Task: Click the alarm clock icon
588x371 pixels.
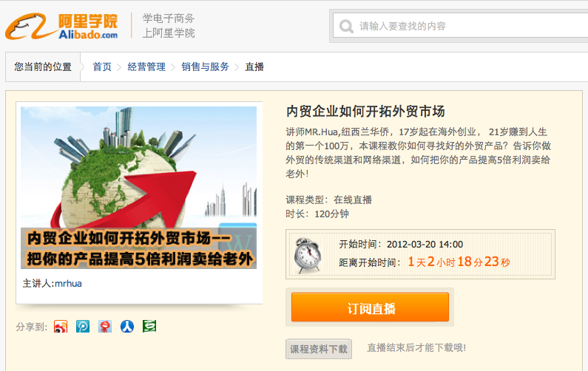Action: [x=308, y=255]
